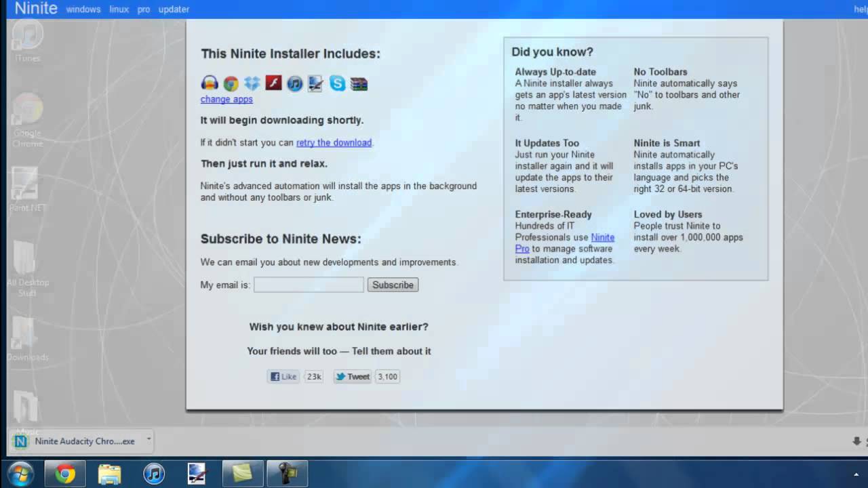Click the Did you know? heading
The image size is (868, 488).
point(552,52)
